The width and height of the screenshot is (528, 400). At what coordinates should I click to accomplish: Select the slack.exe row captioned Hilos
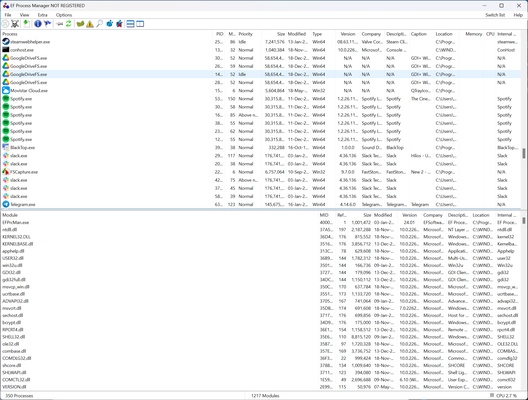[x=260, y=156]
